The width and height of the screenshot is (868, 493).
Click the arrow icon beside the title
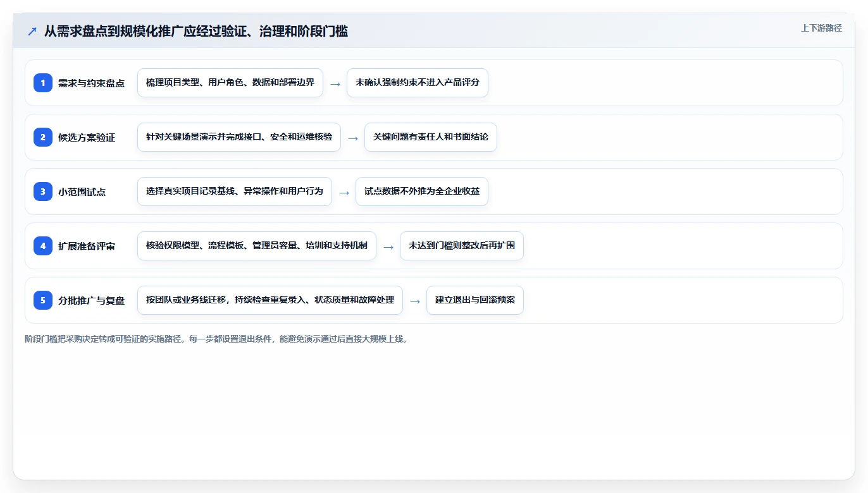coord(32,31)
